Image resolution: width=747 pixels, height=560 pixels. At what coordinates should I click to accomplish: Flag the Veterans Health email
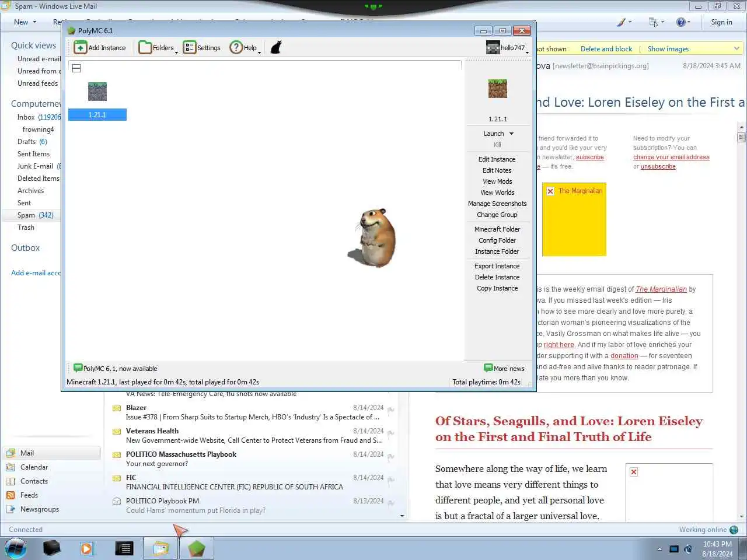pos(391,434)
